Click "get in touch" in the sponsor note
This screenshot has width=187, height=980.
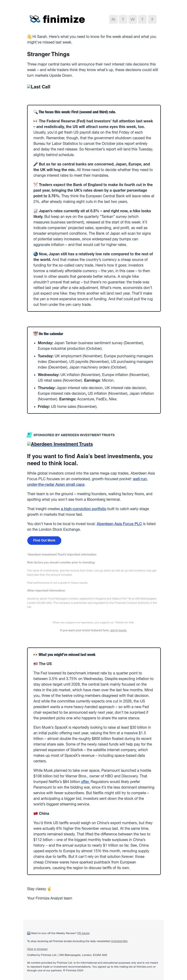coord(119,630)
